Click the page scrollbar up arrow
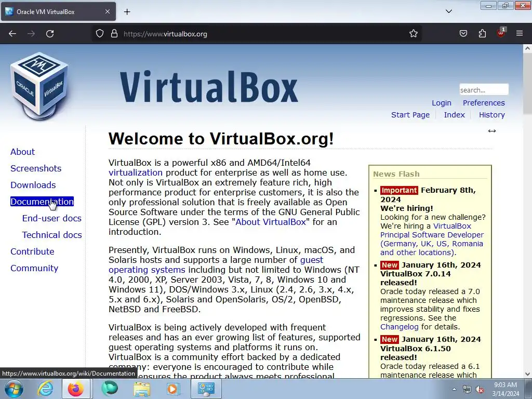 [x=527, y=48]
